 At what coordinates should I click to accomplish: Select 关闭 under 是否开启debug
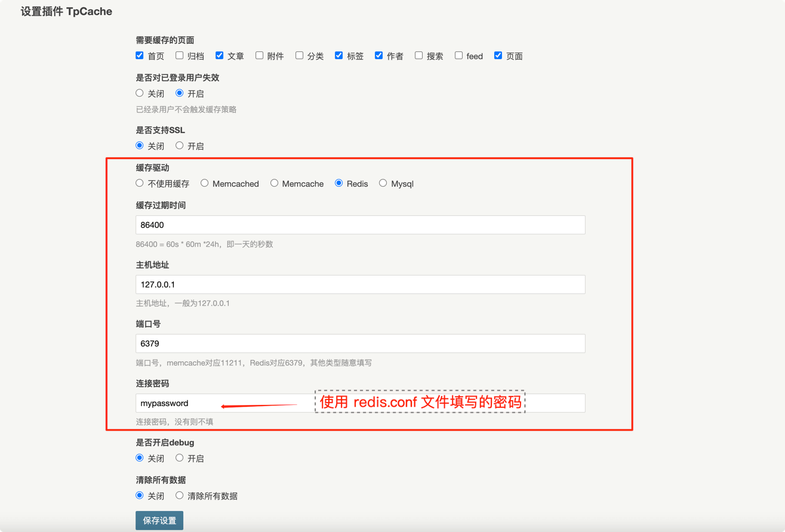tap(140, 458)
